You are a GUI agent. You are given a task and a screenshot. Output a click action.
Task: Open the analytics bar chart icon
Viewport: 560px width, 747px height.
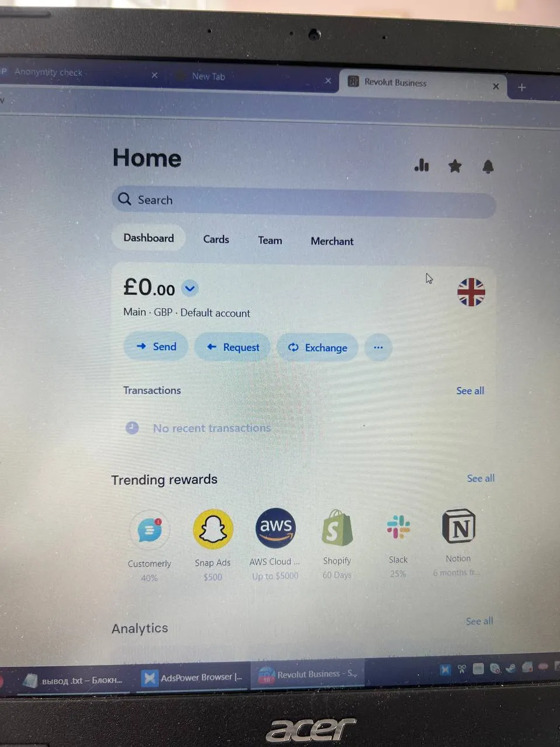pos(422,165)
